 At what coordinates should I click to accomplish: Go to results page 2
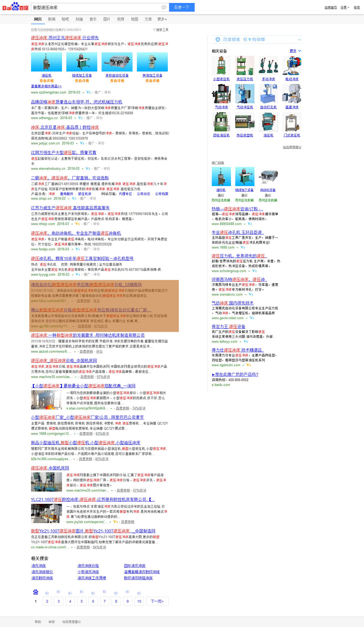[47, 601]
